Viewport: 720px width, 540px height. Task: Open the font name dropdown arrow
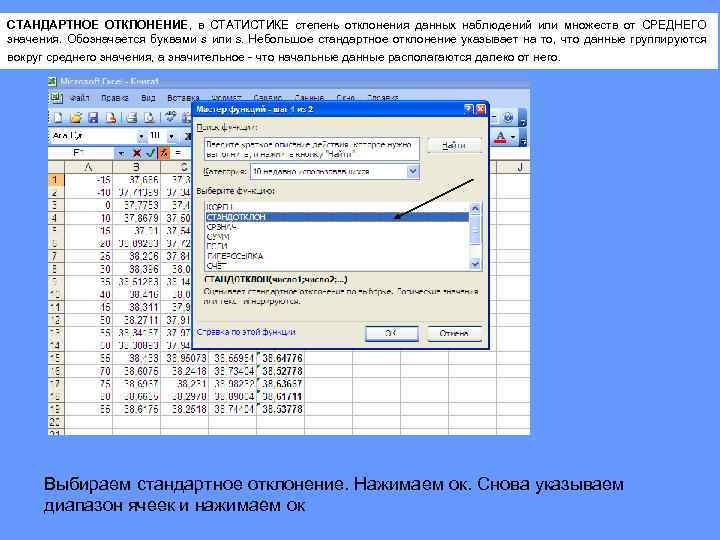(x=141, y=136)
